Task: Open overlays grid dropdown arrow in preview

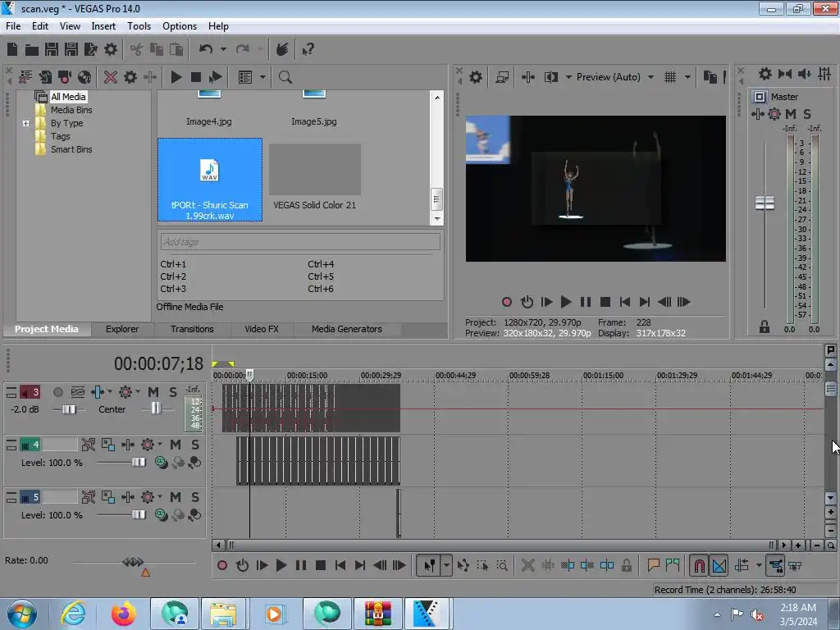Action: pos(688,77)
